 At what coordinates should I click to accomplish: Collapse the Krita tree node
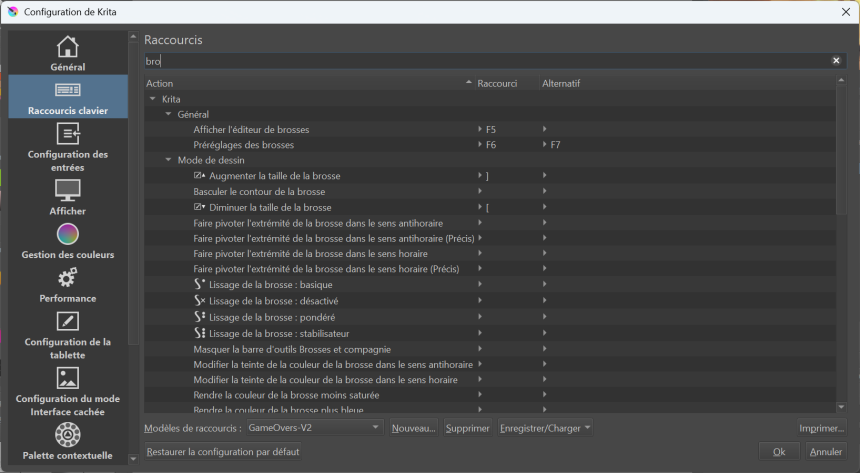point(152,99)
